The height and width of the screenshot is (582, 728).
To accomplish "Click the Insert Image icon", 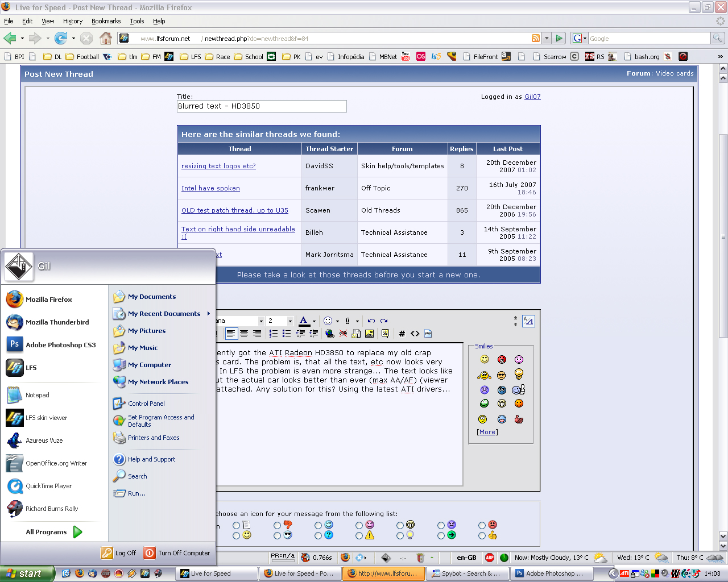I will point(369,334).
